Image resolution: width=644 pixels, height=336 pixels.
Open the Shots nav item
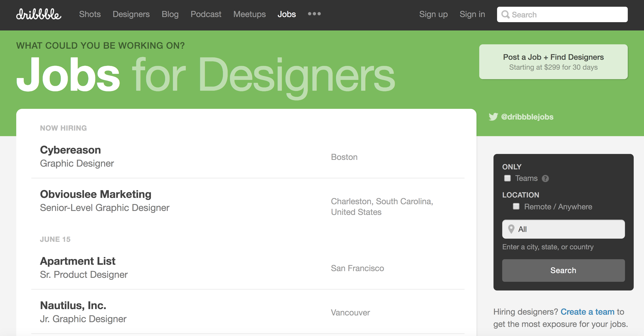click(x=90, y=14)
